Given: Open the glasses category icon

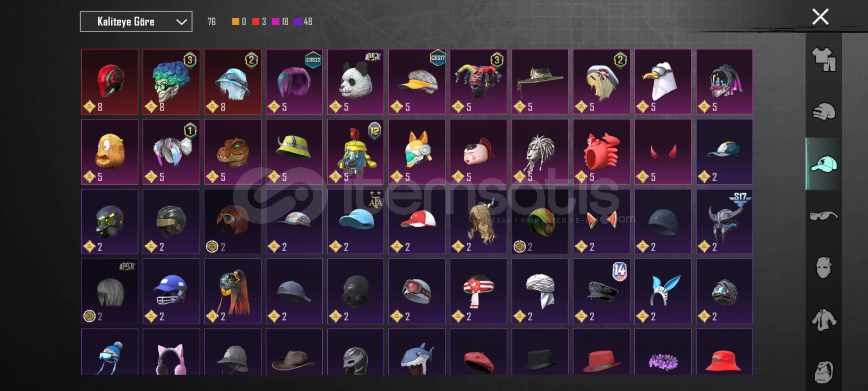Looking at the screenshot, I should tap(824, 216).
